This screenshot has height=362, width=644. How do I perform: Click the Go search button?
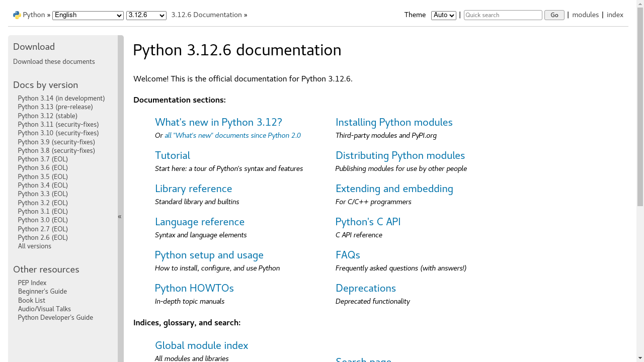[554, 15]
